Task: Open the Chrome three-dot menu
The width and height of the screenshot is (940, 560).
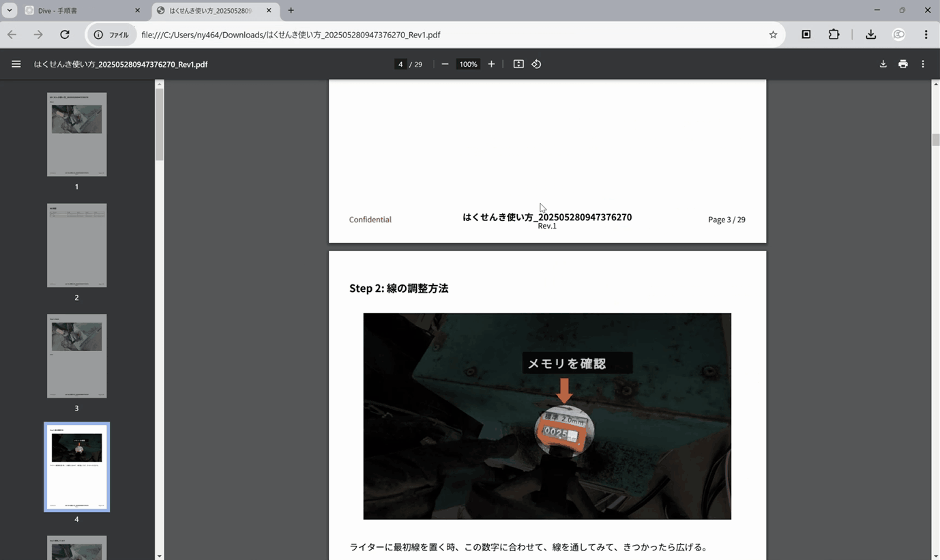Action: 926,35
